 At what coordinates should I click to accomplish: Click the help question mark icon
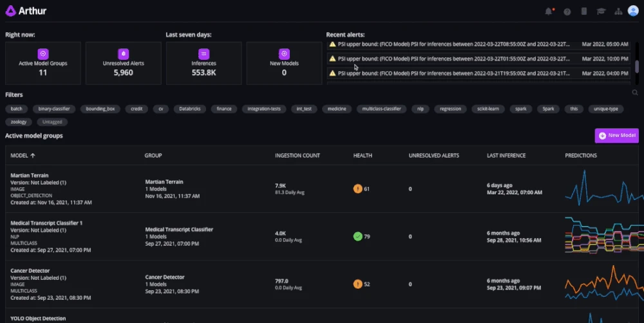pyautogui.click(x=567, y=12)
